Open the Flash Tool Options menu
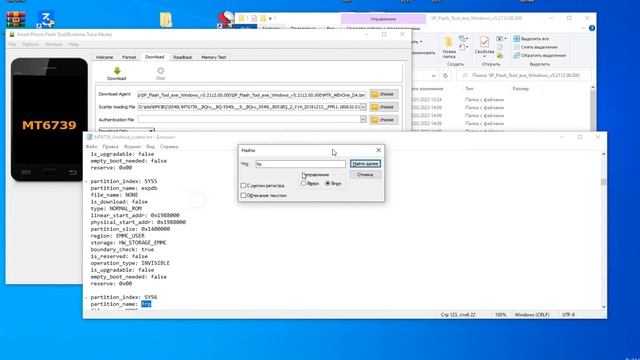Screen dimensions: 640x360 pyautogui.click(x=31, y=44)
